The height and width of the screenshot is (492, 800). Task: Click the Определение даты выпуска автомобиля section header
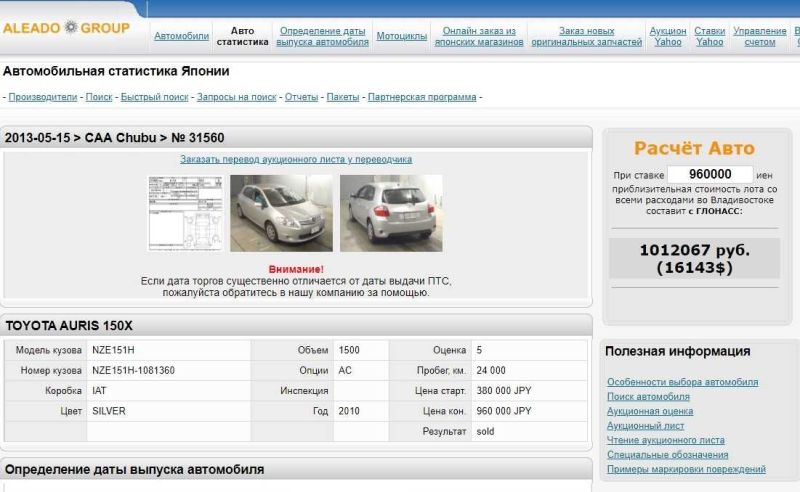point(135,470)
